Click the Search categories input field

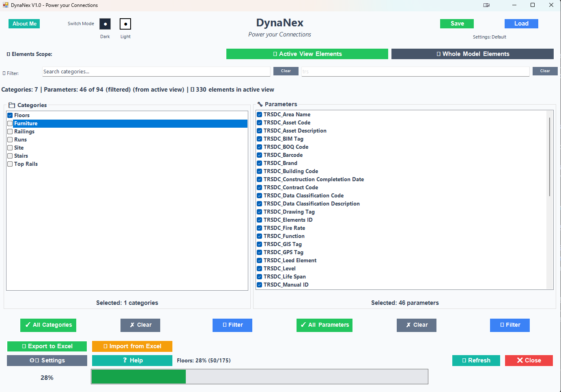(156, 71)
